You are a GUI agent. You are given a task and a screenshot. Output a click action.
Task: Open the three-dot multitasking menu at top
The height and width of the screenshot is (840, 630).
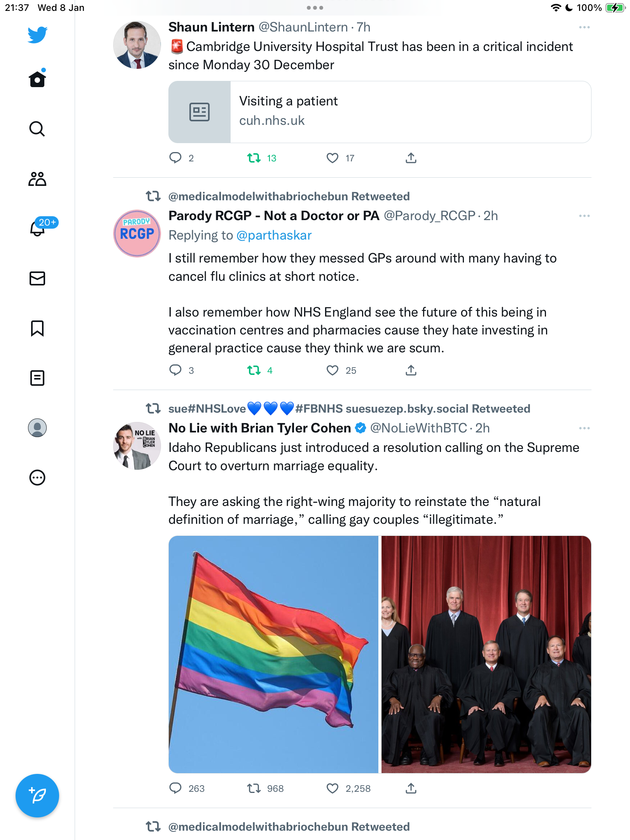coord(315,8)
